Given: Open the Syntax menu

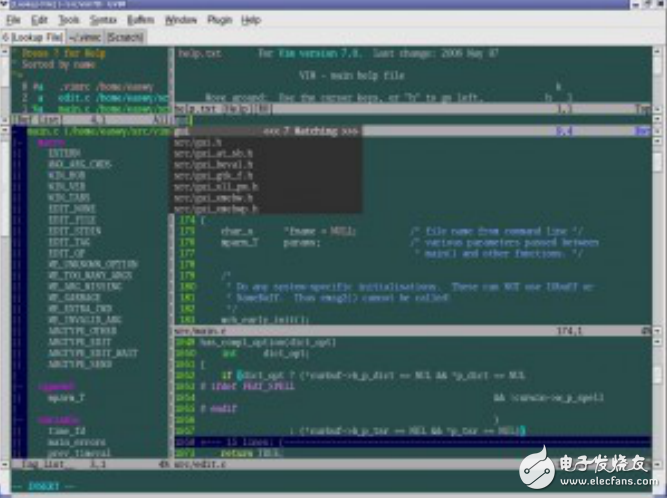Looking at the screenshot, I should pos(104,19).
